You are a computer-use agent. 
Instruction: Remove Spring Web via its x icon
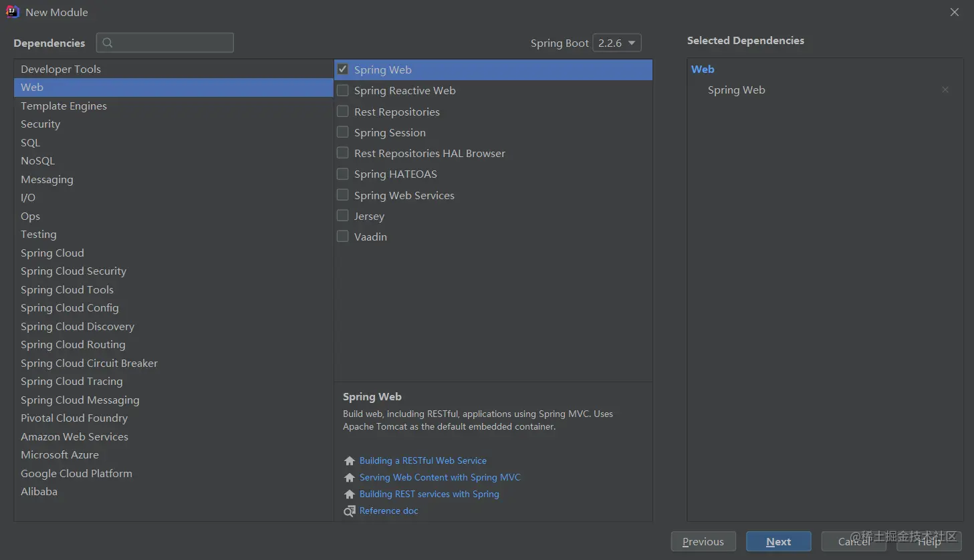945,90
